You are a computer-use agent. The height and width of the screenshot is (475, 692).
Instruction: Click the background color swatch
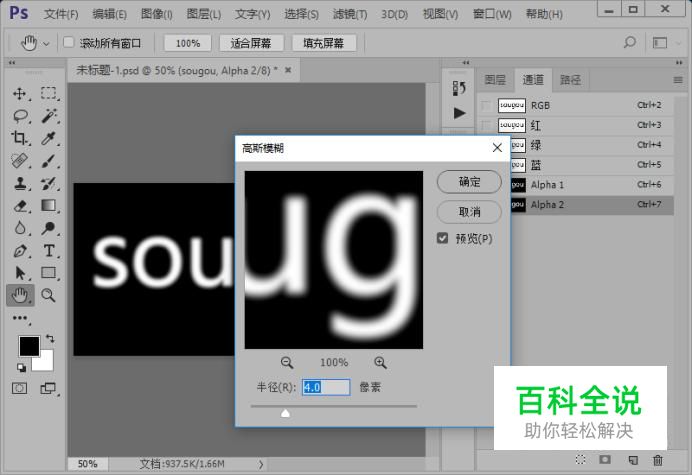click(x=47, y=362)
